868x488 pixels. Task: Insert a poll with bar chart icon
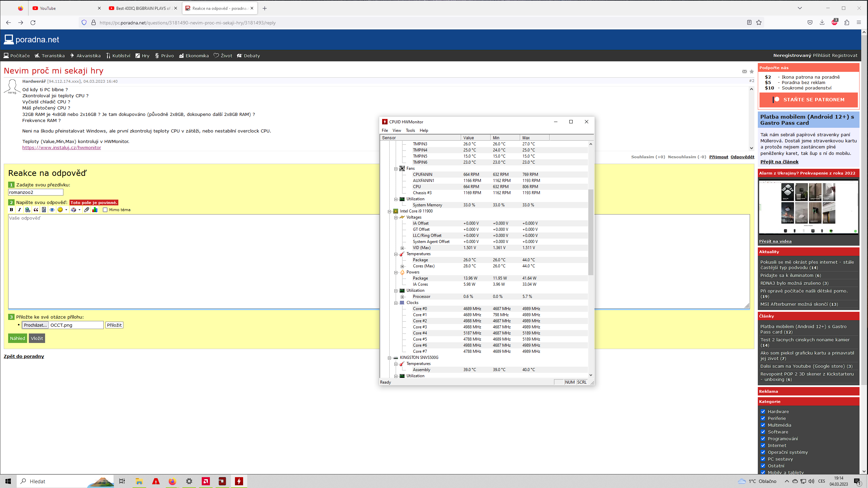[95, 210]
